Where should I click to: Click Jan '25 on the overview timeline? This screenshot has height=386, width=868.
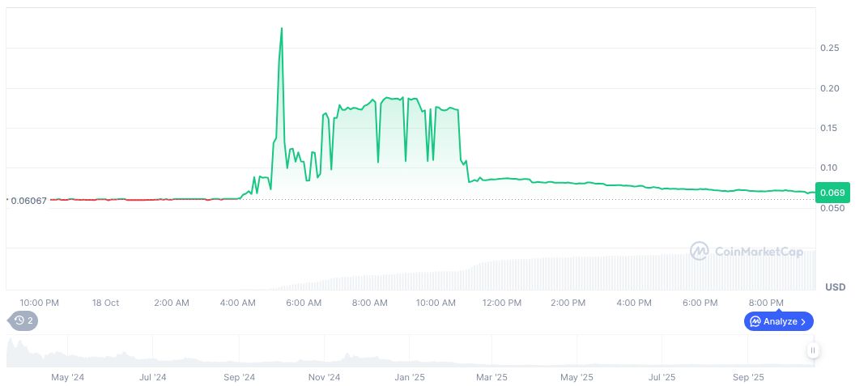tap(409, 377)
